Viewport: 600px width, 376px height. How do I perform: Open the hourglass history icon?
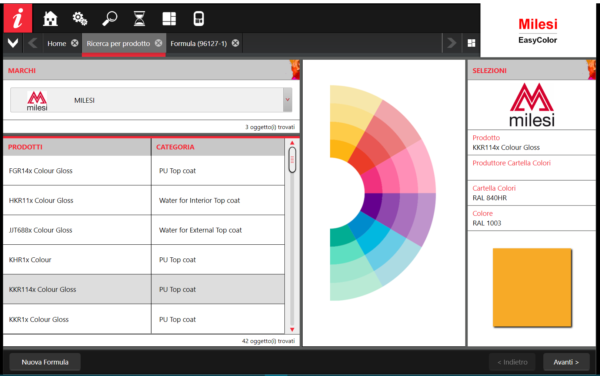tap(139, 18)
